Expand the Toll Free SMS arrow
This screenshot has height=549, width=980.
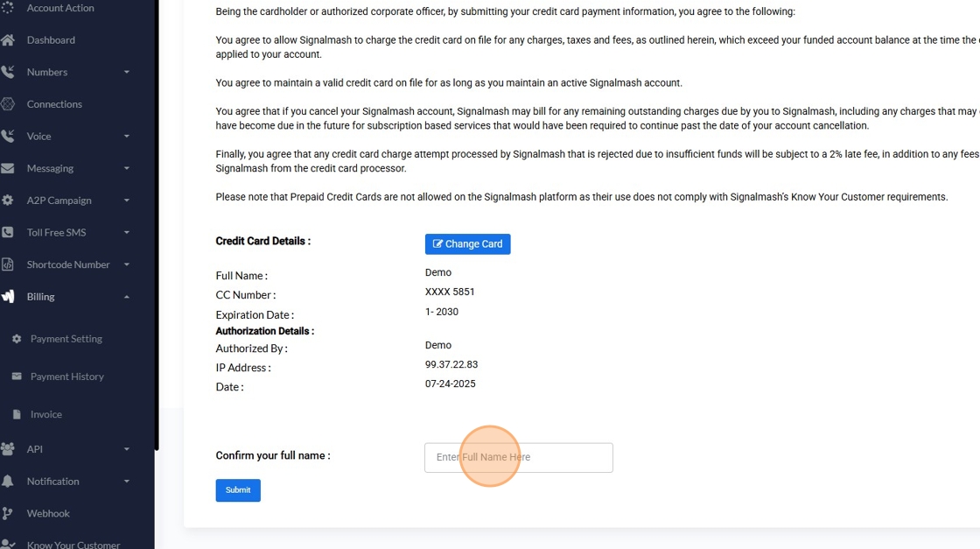coord(127,233)
